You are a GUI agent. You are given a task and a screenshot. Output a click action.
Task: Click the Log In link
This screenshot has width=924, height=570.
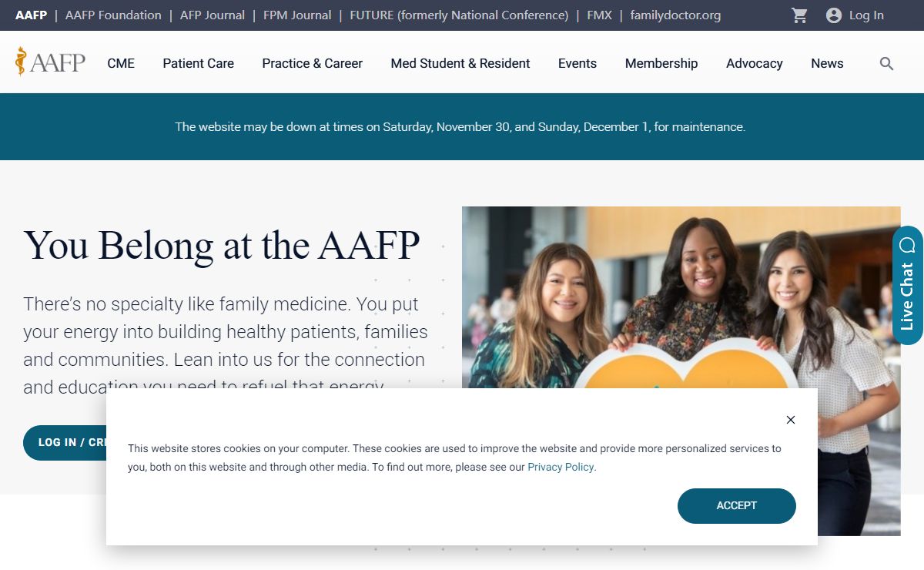866,15
